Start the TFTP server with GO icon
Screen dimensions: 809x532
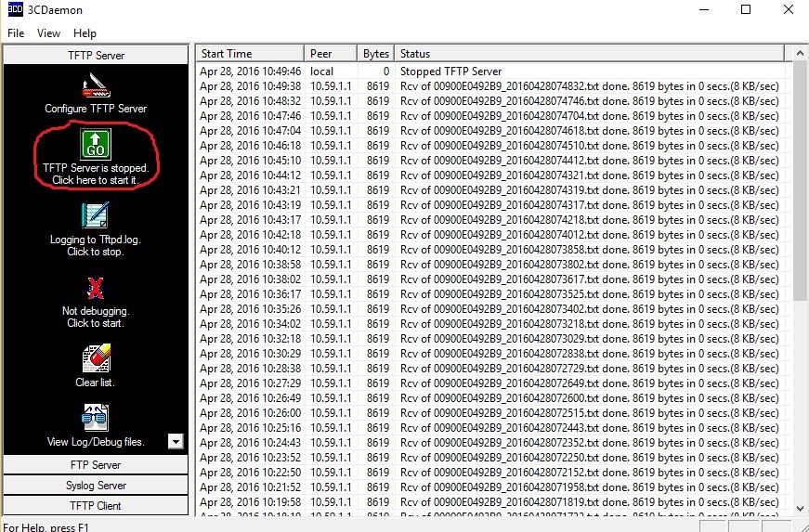coord(96,144)
